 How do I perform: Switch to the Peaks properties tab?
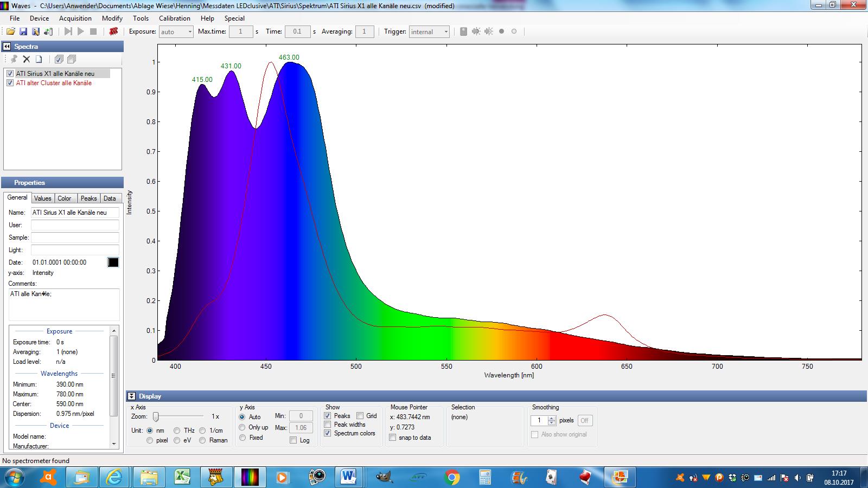[x=88, y=198]
